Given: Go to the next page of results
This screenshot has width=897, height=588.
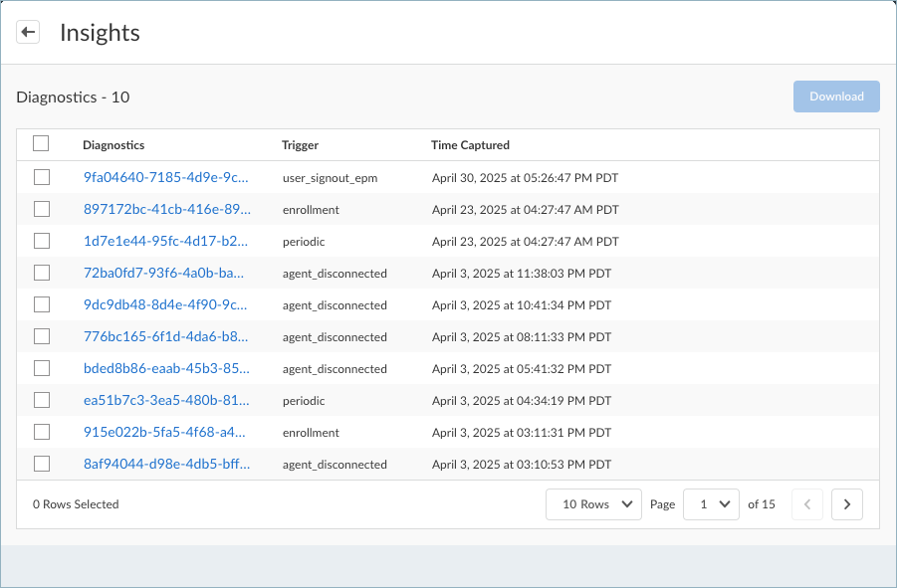Looking at the screenshot, I should coord(846,504).
